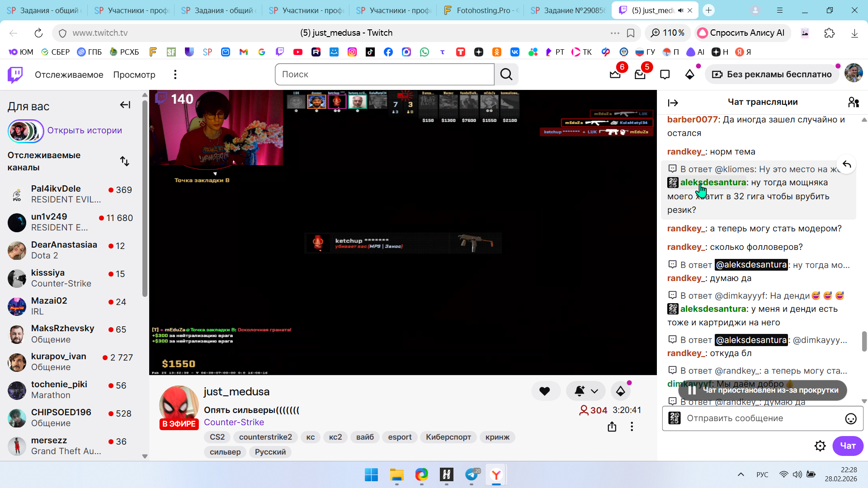Open the three-dot menu in top navigation
The width and height of the screenshot is (868, 488).
click(175, 75)
